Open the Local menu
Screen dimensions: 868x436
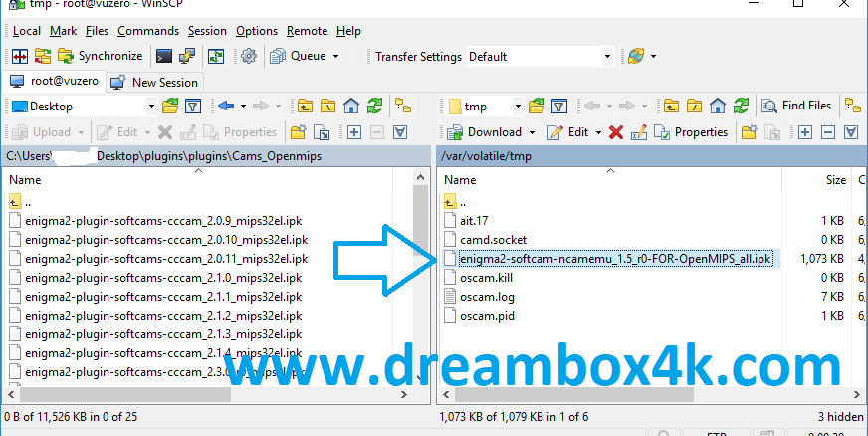[x=27, y=31]
